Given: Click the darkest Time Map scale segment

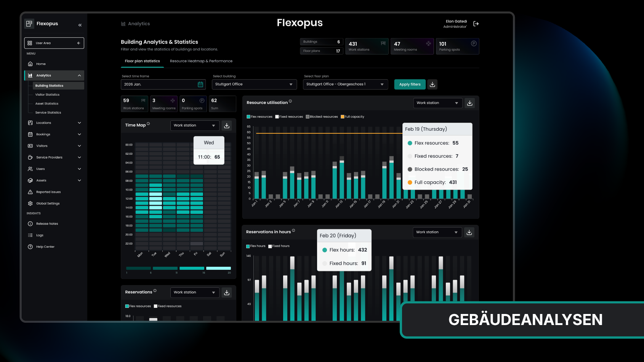Looking at the screenshot, I should pos(139,268).
